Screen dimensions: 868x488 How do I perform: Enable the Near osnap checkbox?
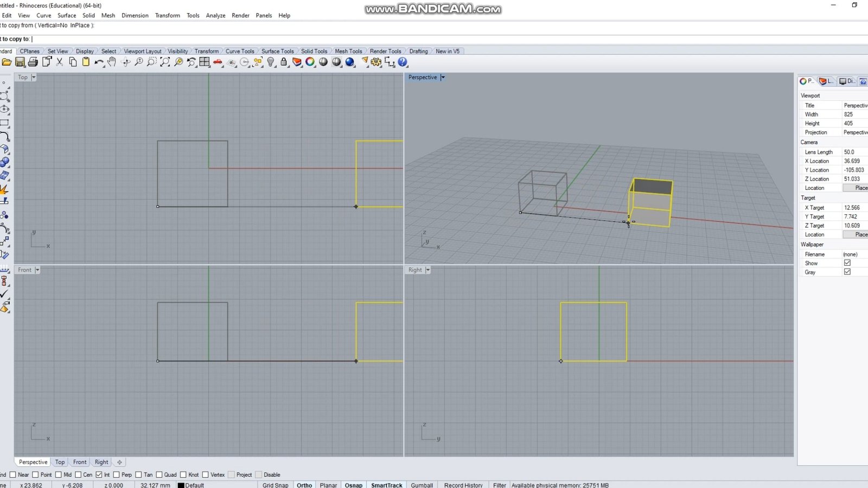13,474
